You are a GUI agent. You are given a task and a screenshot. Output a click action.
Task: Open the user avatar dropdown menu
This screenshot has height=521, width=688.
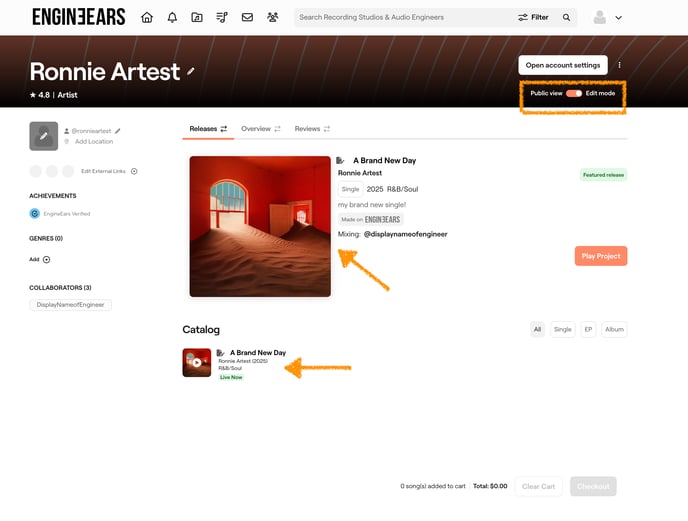pos(607,17)
